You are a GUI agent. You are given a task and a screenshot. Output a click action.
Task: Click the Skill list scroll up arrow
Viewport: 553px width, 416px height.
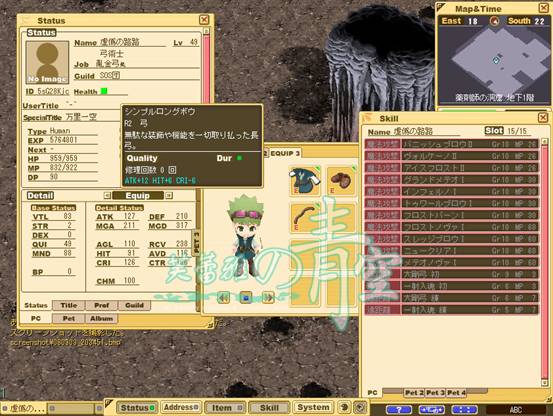point(545,142)
